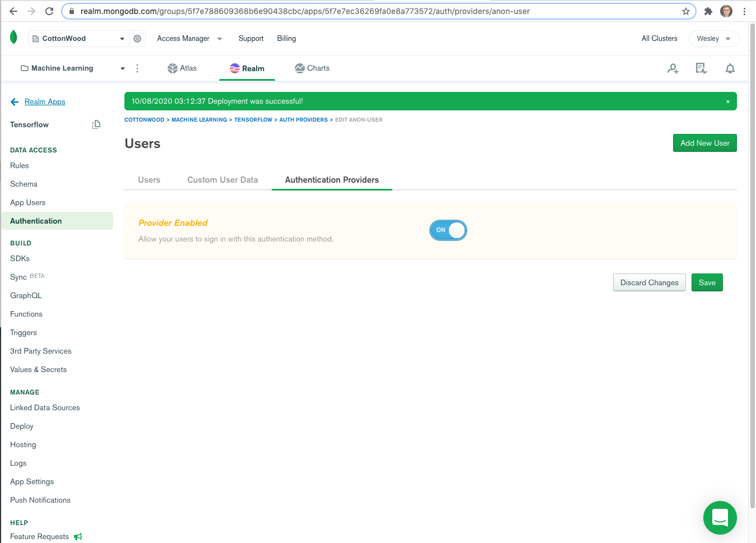Image resolution: width=756 pixels, height=543 pixels.
Task: Dismiss the deployment success banner
Action: click(x=728, y=101)
